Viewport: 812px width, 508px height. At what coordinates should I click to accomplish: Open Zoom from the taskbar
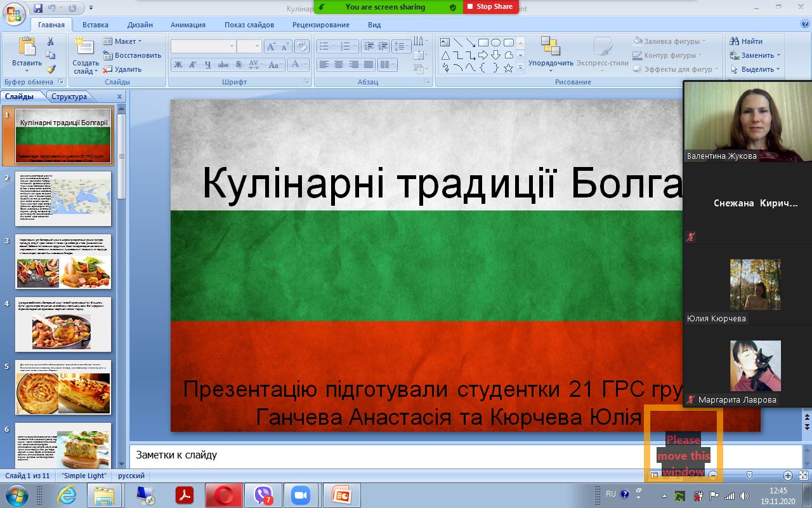299,495
